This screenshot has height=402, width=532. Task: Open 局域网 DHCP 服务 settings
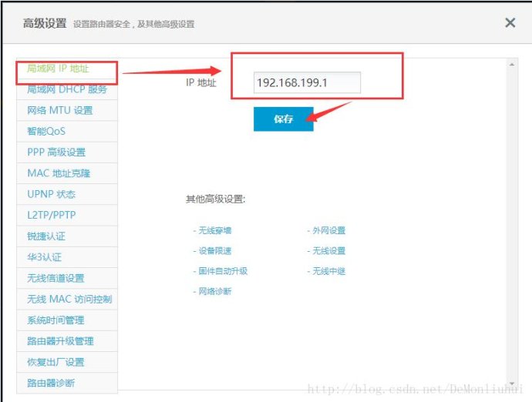[x=67, y=89]
